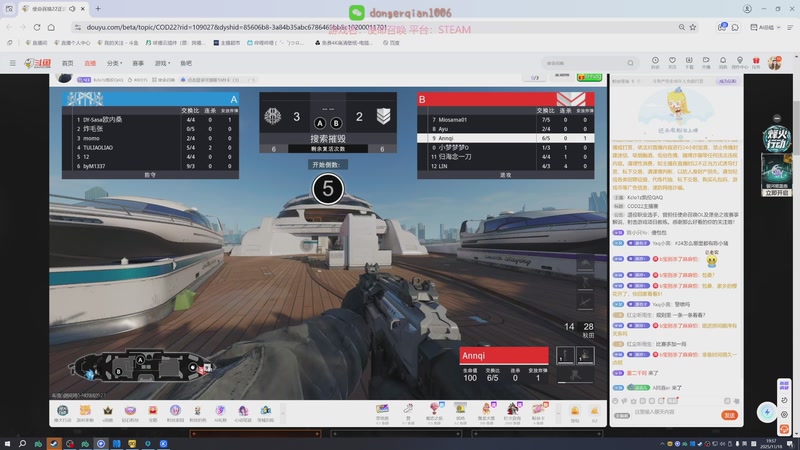Mute the Douyu browser tab audio
The image size is (800, 450).
pos(72,9)
